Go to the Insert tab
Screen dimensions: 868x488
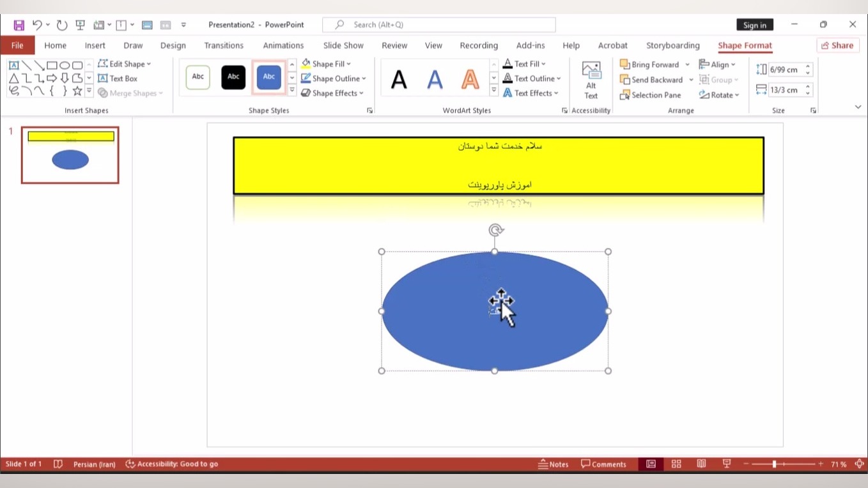(95, 45)
